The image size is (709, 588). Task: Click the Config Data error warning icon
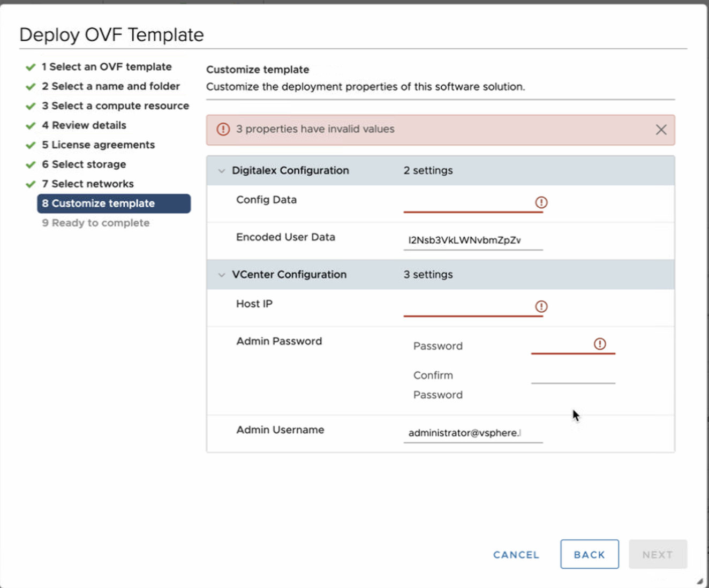pyautogui.click(x=541, y=202)
